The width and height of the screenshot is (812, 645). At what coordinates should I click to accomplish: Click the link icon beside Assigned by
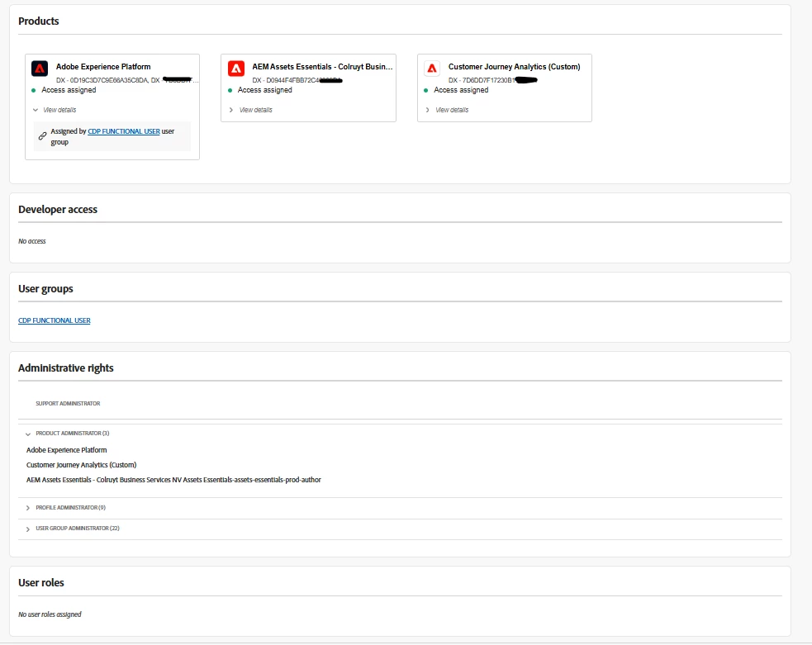(42, 136)
